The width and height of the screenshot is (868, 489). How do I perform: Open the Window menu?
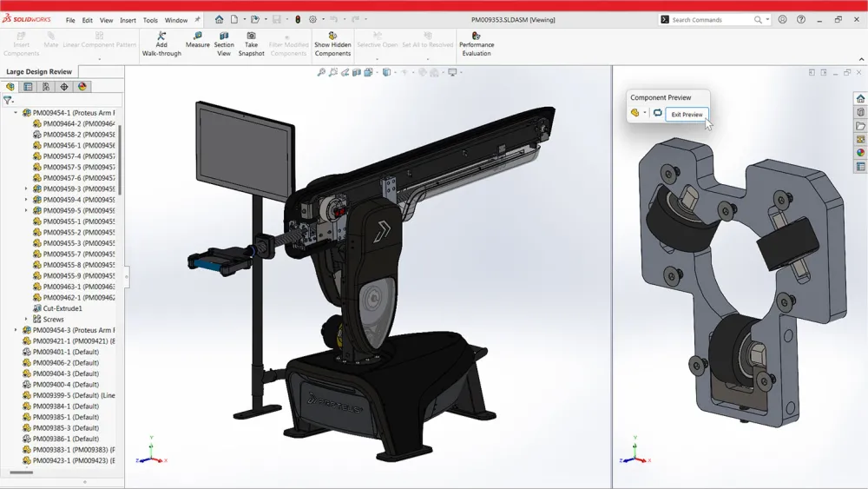click(176, 20)
